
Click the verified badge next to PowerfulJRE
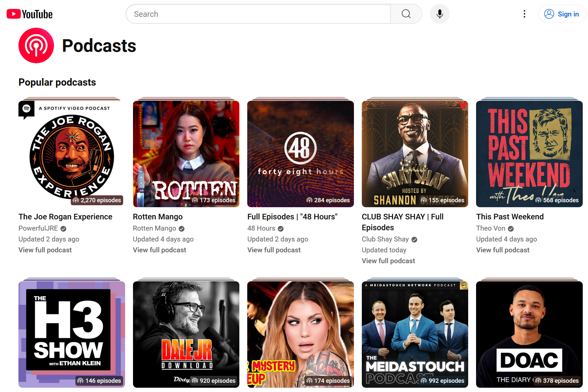[63, 228]
